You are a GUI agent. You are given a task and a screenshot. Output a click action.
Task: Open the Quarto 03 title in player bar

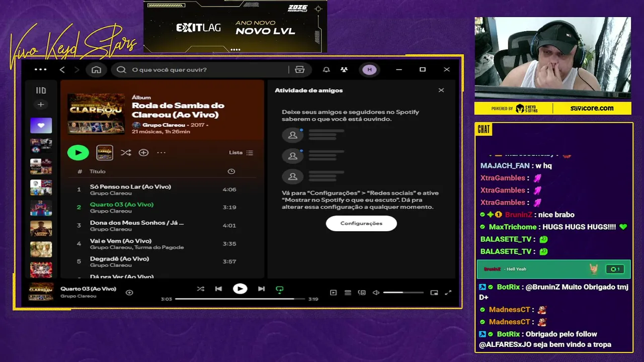click(x=89, y=289)
